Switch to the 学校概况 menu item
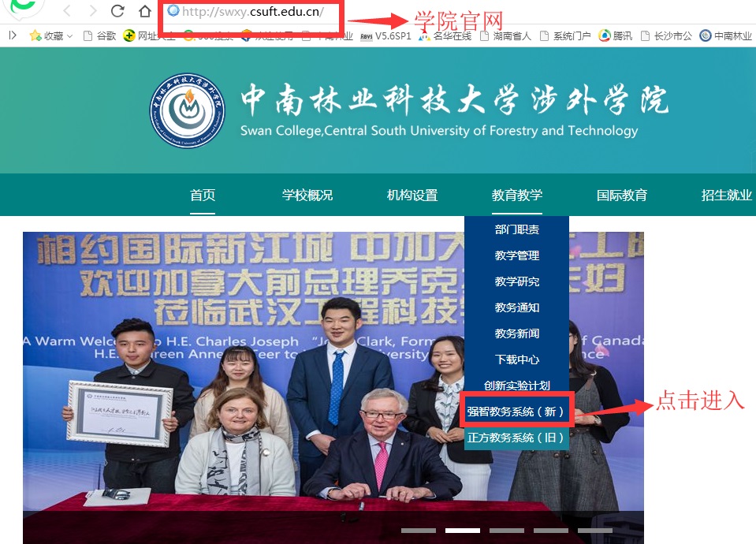This screenshot has height=544, width=756. pos(307,195)
